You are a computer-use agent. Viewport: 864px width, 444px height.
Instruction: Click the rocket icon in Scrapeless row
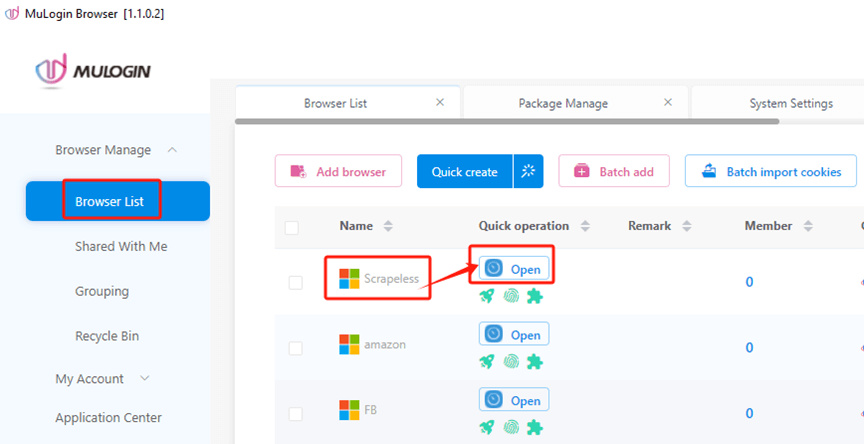point(487,296)
